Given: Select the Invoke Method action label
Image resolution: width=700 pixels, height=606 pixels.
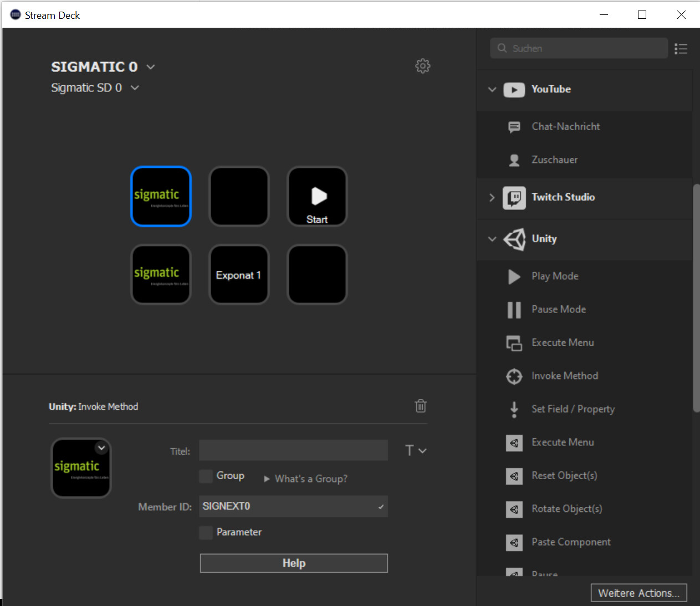Looking at the screenshot, I should pyautogui.click(x=565, y=376).
